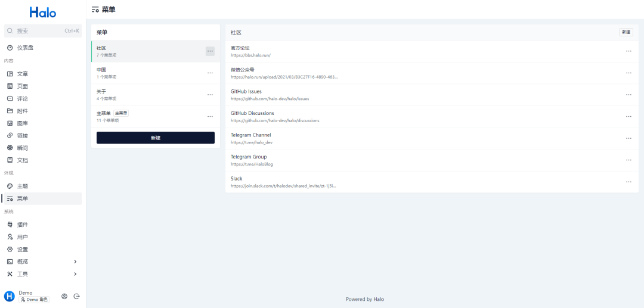Click the docs book icon

click(x=10, y=160)
